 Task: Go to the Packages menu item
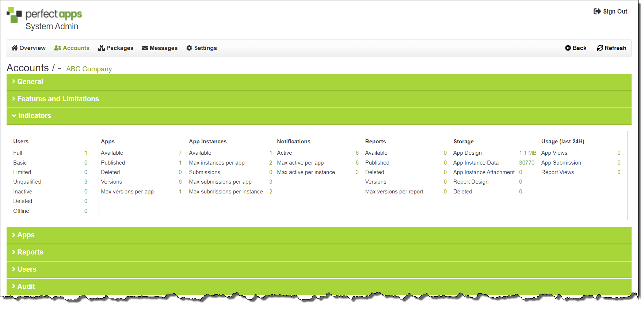116,48
